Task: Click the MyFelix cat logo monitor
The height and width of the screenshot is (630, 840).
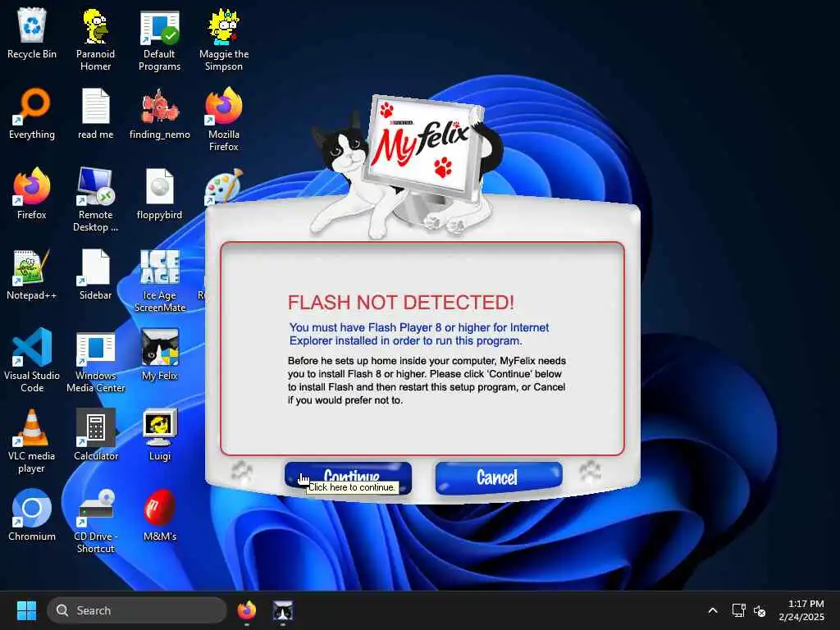Action: tap(422, 149)
